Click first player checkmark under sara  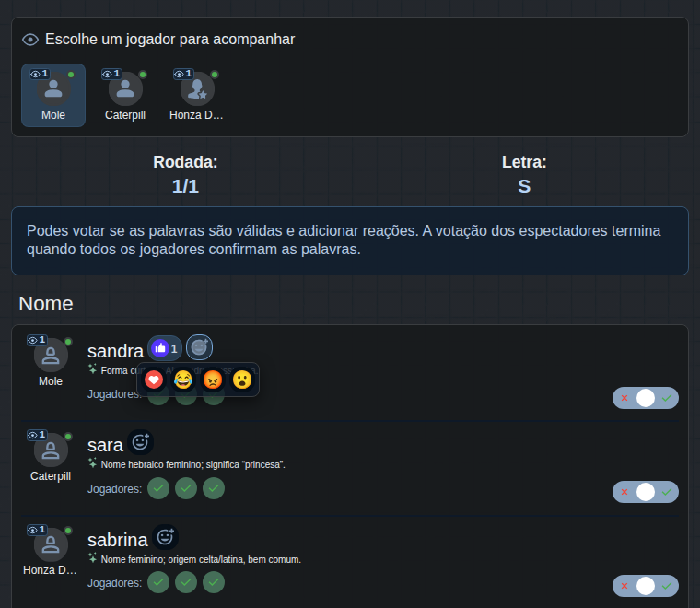point(158,488)
